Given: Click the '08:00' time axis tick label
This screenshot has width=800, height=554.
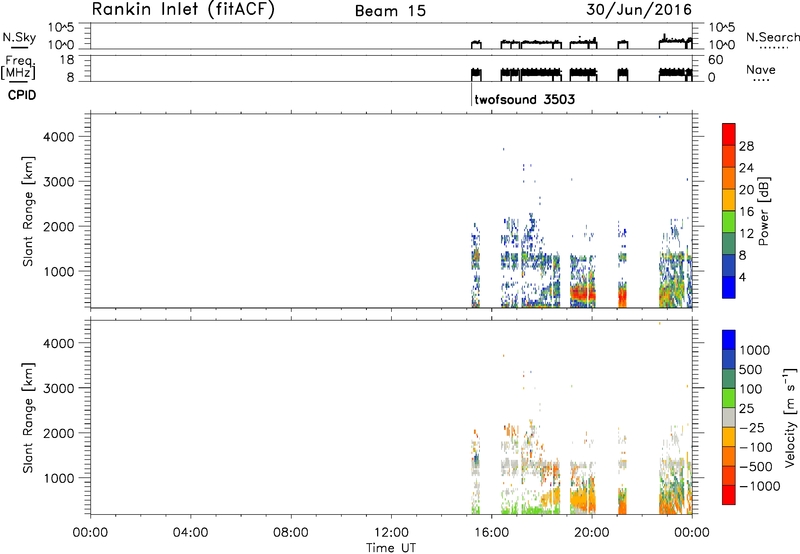Looking at the screenshot, I should (x=291, y=533).
